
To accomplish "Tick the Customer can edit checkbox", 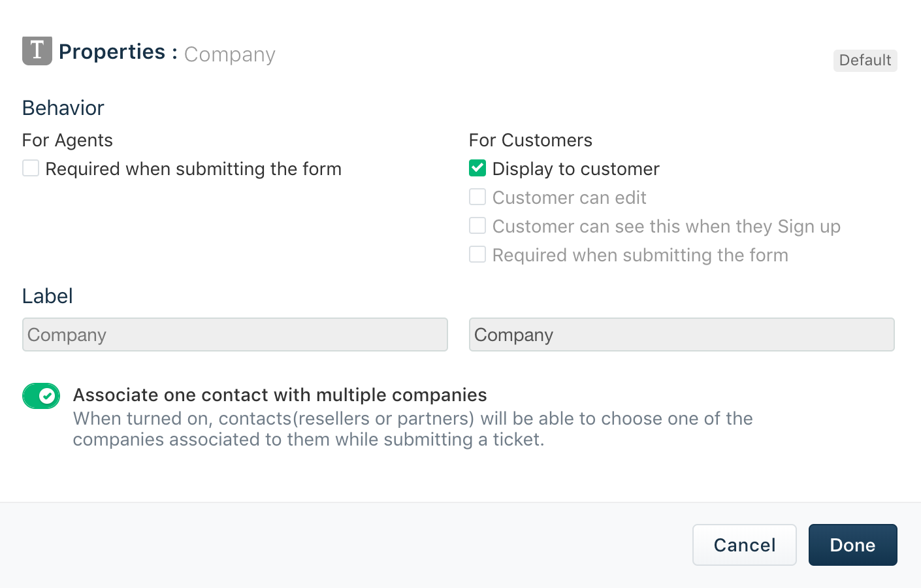I will 477,197.
